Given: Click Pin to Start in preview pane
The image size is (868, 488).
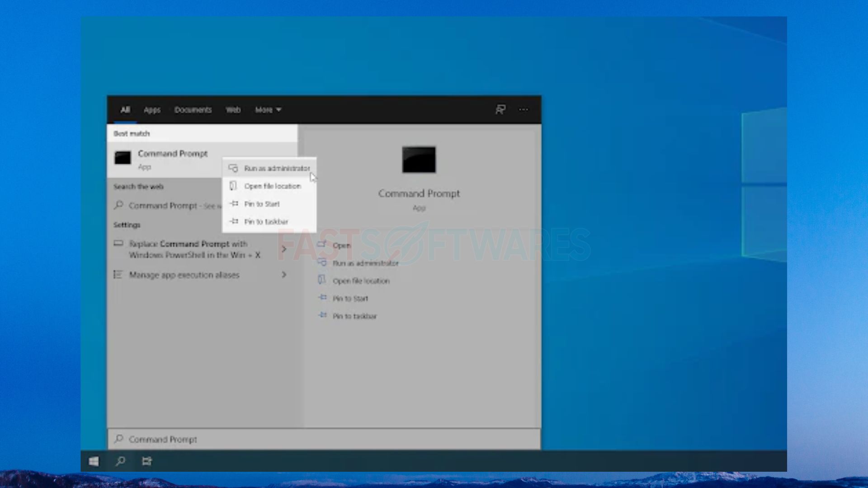Looking at the screenshot, I should click(350, 298).
